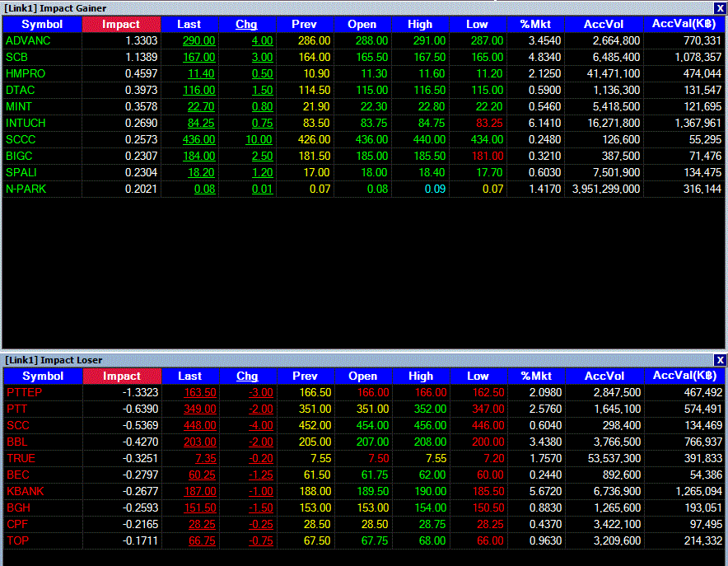
Task: Select N-PARK symbol
Action: coord(26,189)
